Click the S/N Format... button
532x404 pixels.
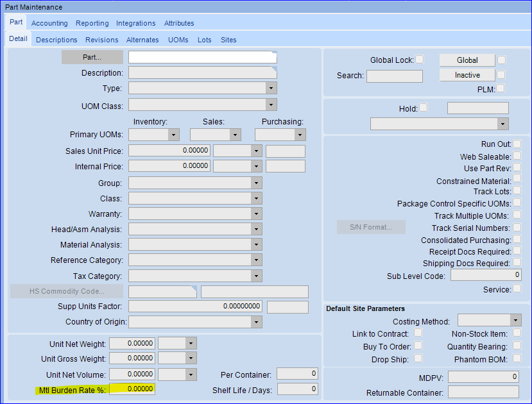coord(371,227)
